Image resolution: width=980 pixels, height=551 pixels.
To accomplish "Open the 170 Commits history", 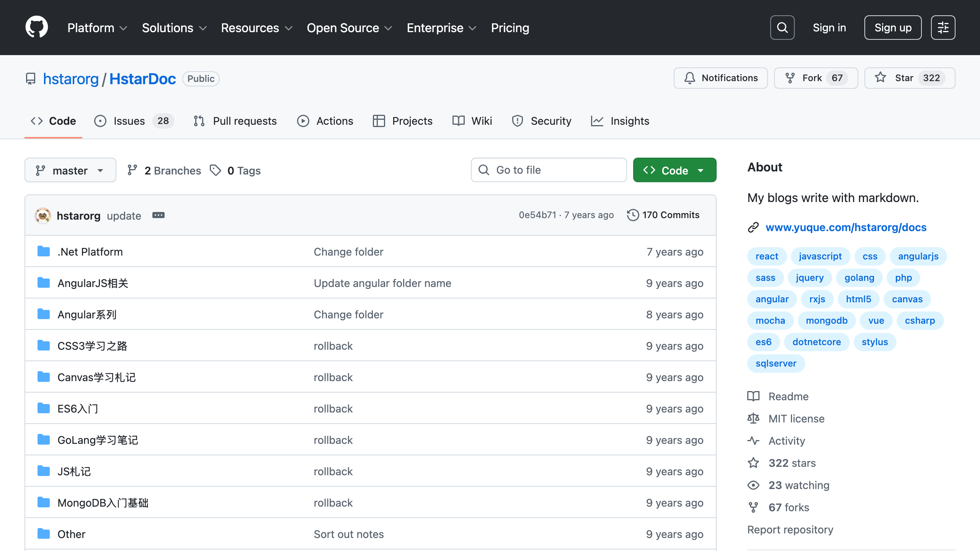I will click(x=663, y=215).
